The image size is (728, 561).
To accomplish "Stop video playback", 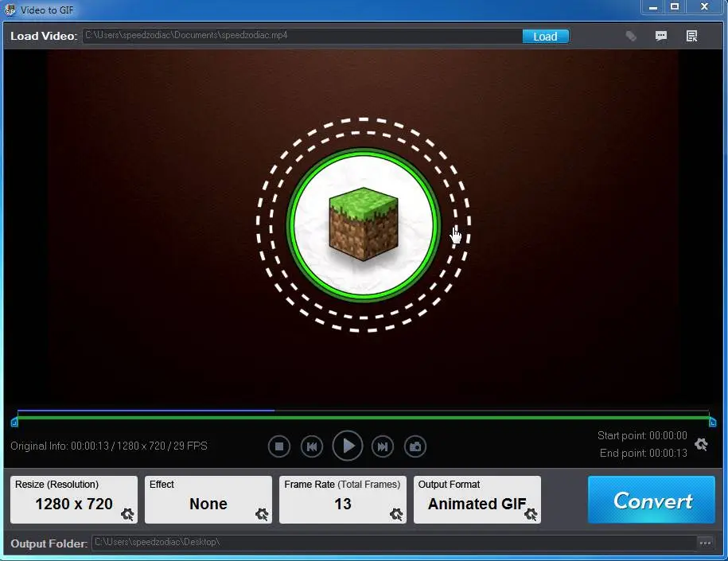I will [279, 446].
